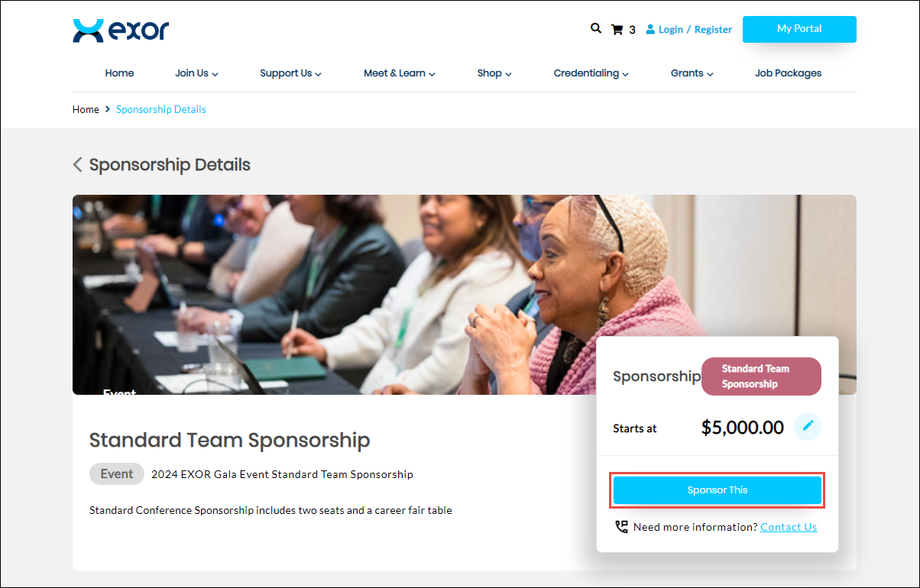Click the EXOR logo
This screenshot has width=920, height=588.
click(121, 31)
